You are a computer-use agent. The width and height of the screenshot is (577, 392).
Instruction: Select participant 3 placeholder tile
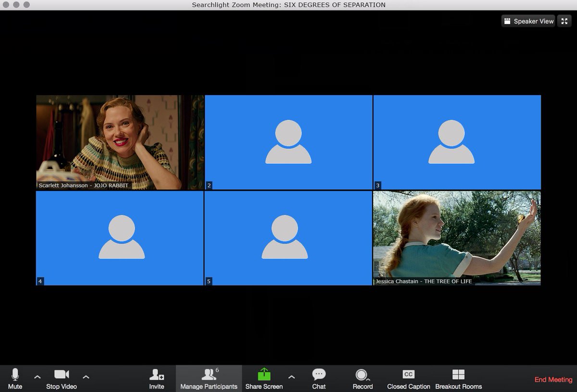click(457, 142)
